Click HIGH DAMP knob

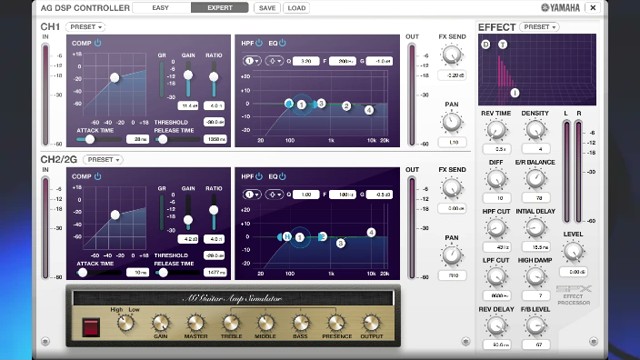[535, 278]
